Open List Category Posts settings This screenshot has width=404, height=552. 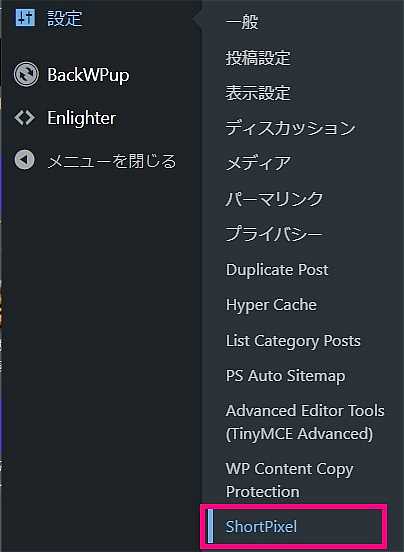293,341
